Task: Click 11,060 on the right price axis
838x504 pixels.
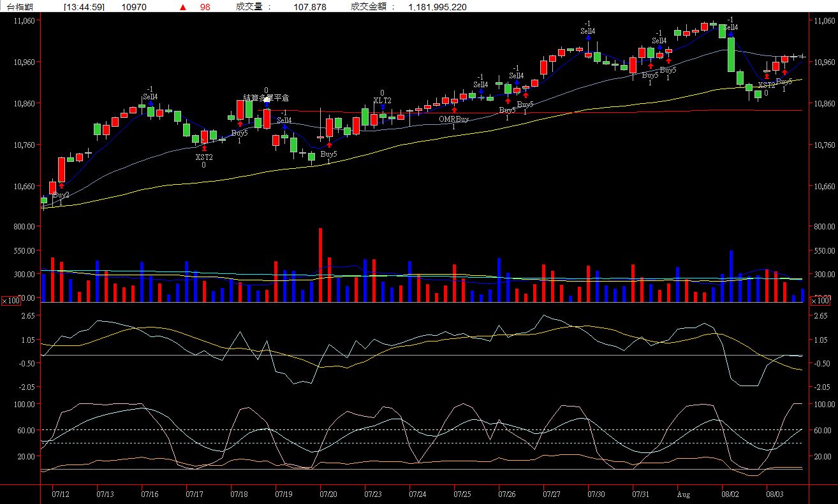Action: tap(824, 21)
